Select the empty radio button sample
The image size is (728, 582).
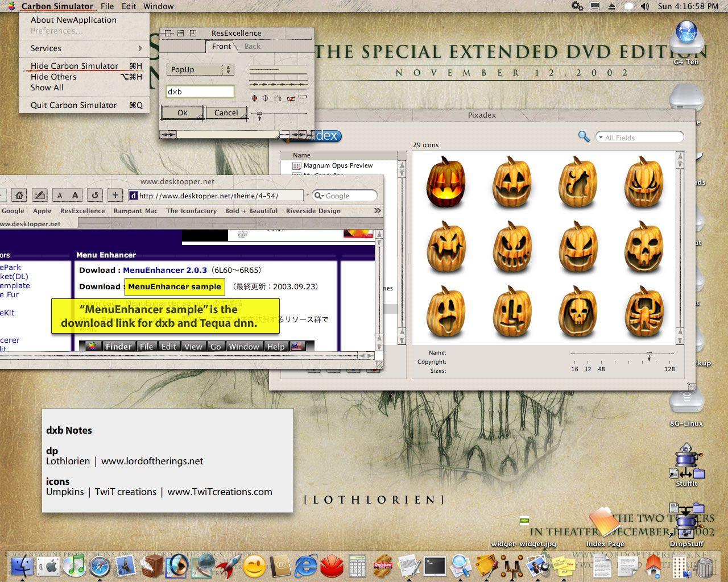[x=266, y=98]
